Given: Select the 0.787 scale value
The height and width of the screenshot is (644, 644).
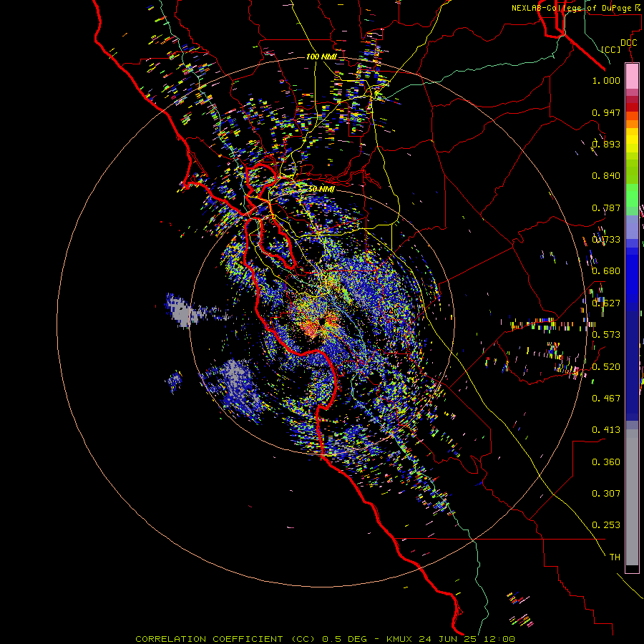Looking at the screenshot, I should point(606,208).
